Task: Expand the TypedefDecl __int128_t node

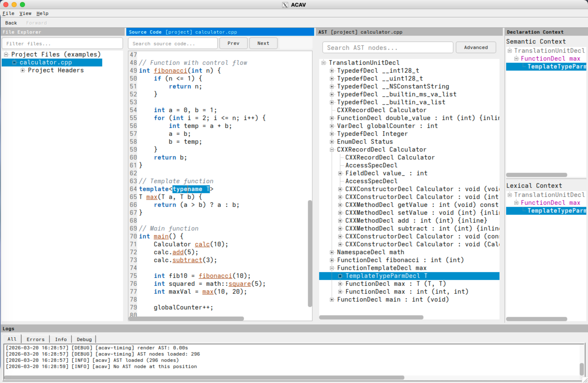Action: (x=332, y=71)
